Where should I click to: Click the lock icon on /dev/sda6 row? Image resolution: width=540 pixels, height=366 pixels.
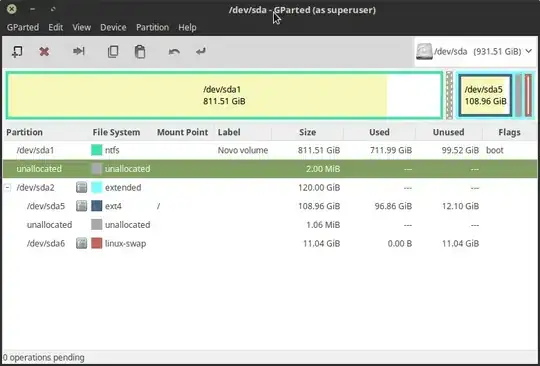pos(81,243)
